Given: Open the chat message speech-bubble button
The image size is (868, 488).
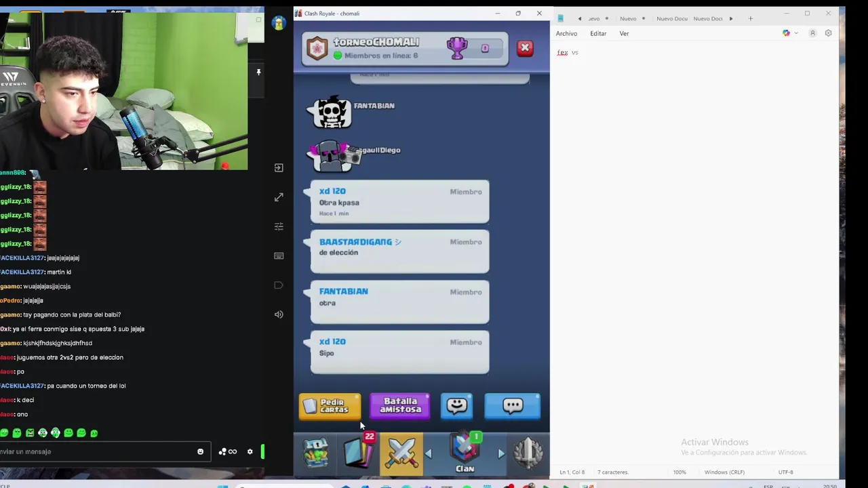Looking at the screenshot, I should pos(513,405).
